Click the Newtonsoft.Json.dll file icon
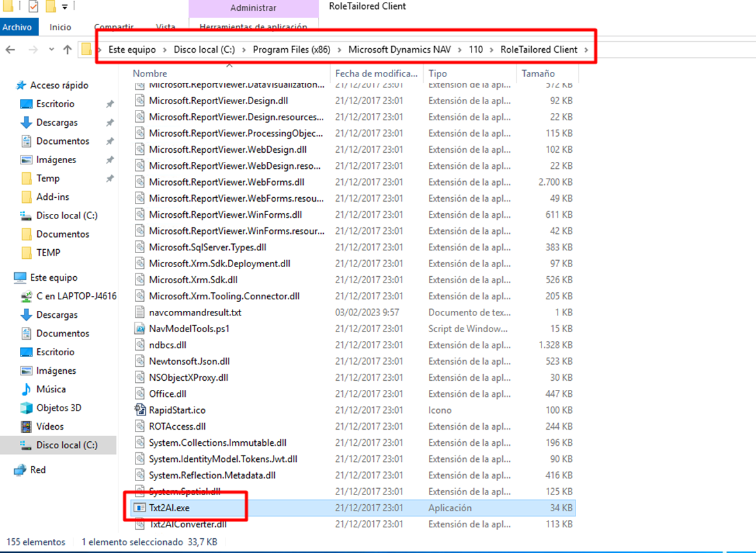The height and width of the screenshot is (553, 756). [x=139, y=361]
